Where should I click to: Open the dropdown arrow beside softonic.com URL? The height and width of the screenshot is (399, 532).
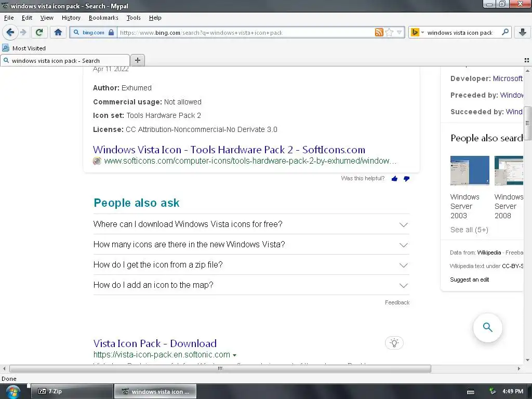click(234, 355)
